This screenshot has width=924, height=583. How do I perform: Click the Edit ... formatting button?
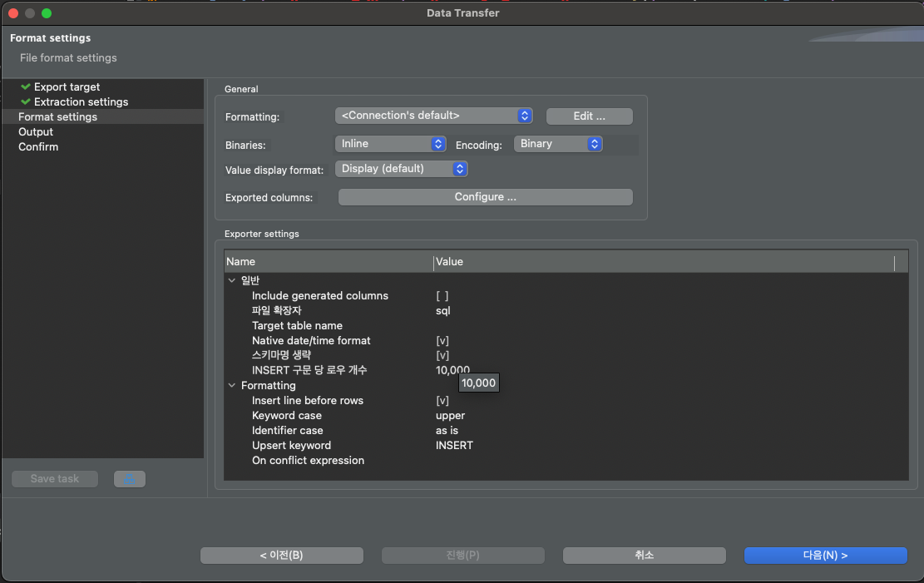[x=590, y=116]
